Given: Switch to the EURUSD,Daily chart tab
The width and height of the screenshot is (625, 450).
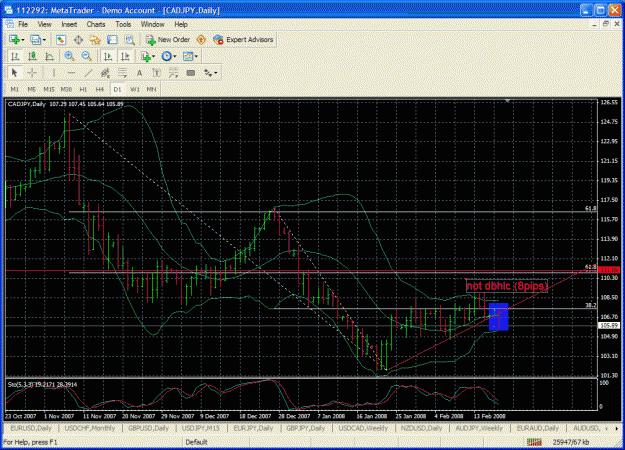Looking at the screenshot, I should click(x=31, y=428).
